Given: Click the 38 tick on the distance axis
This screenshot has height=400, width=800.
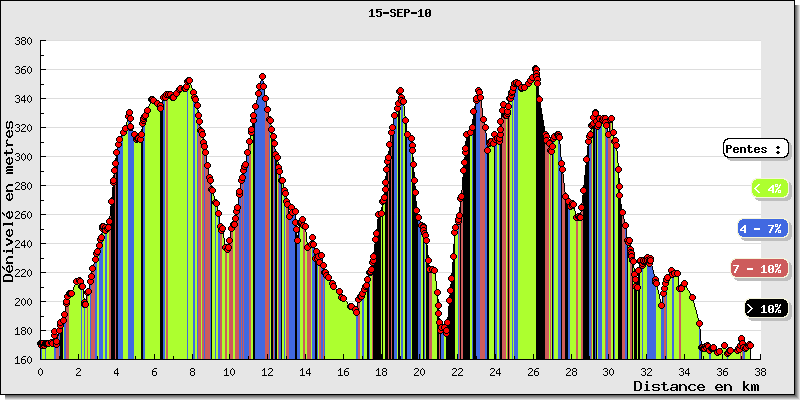Looking at the screenshot, I should coord(760,371).
